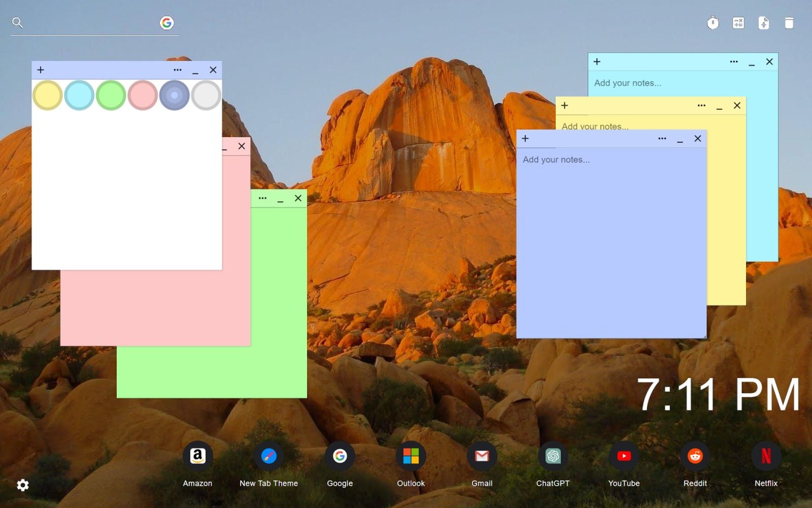Click the Google logo in search bar
Image resolution: width=812 pixels, height=508 pixels.
[x=167, y=23]
